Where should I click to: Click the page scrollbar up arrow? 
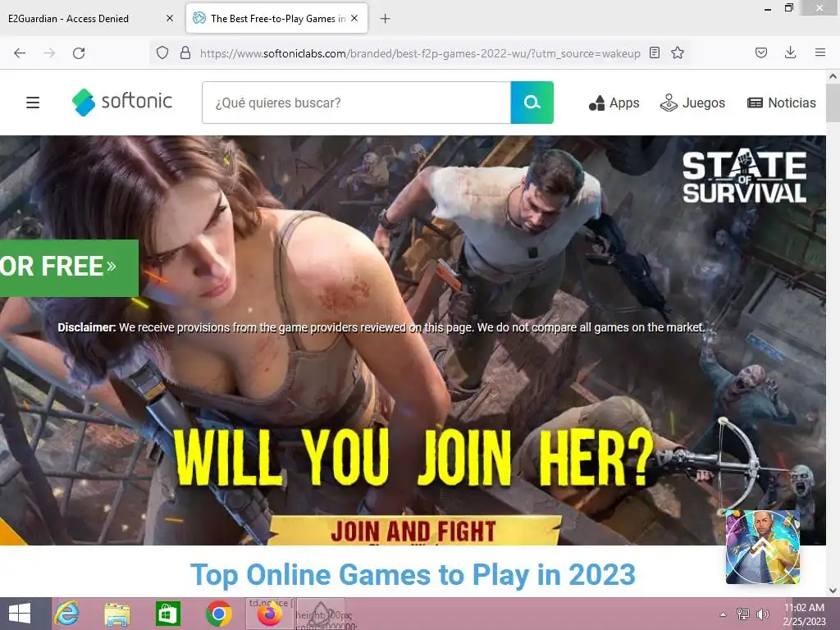point(833,76)
